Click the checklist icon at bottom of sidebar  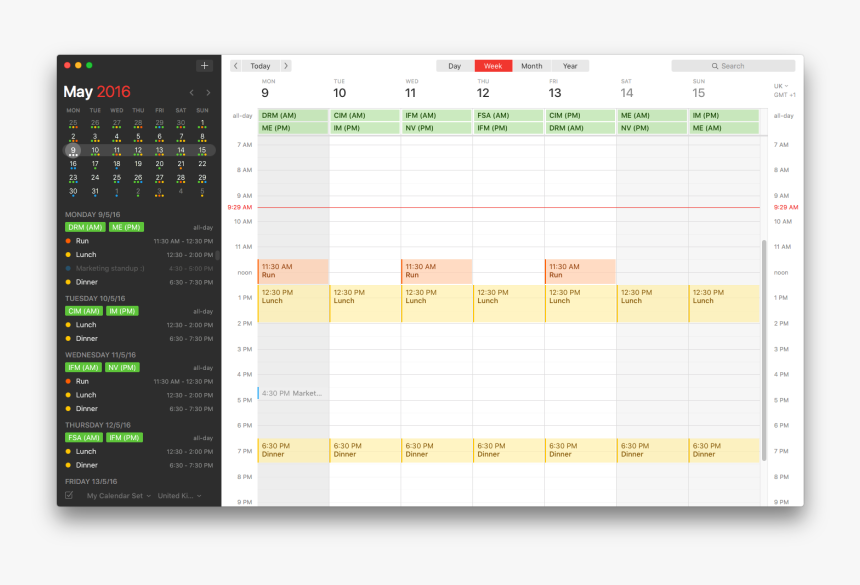pos(69,495)
